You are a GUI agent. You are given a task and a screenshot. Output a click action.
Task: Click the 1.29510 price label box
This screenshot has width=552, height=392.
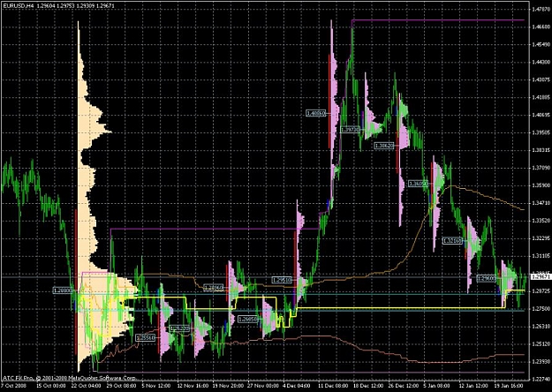click(x=282, y=280)
